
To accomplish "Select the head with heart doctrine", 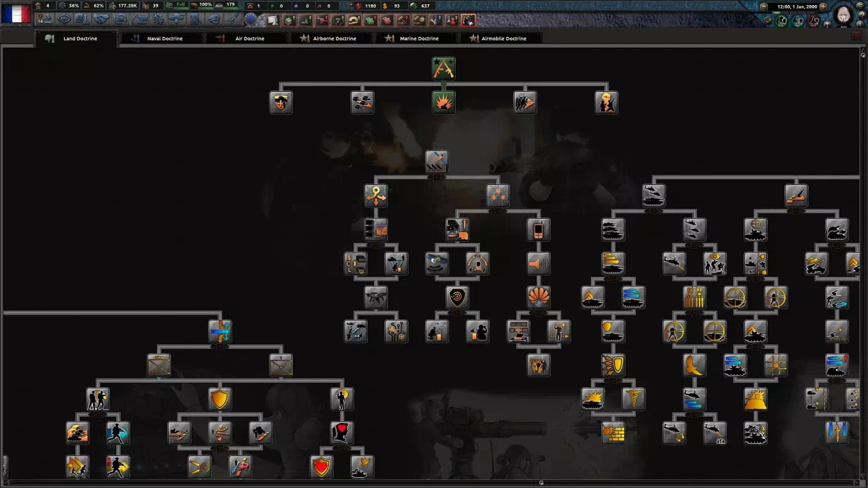I will (x=342, y=433).
